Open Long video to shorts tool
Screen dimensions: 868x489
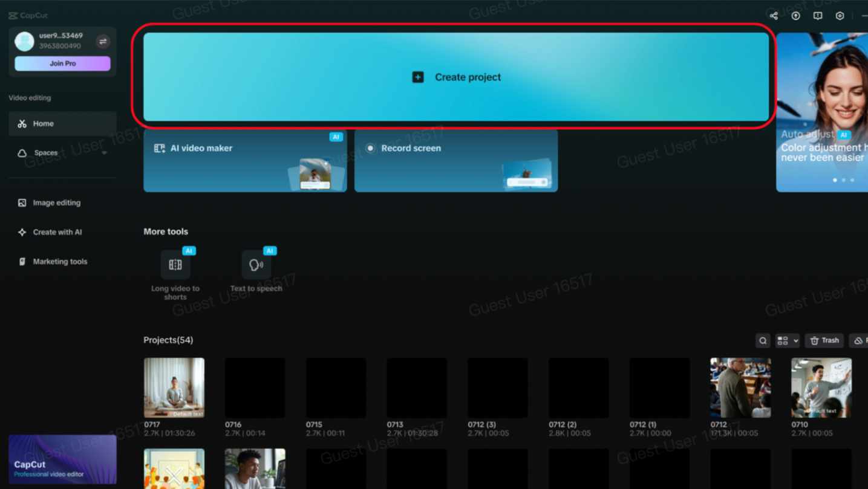pos(175,265)
